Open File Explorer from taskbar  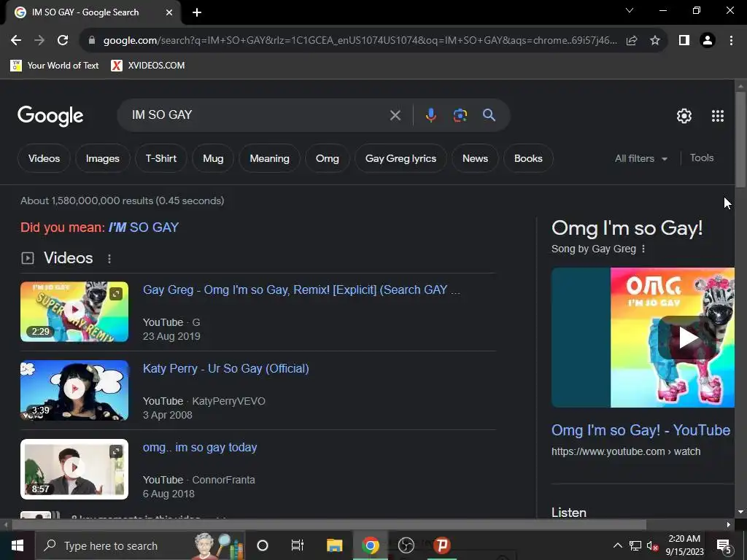click(x=334, y=545)
